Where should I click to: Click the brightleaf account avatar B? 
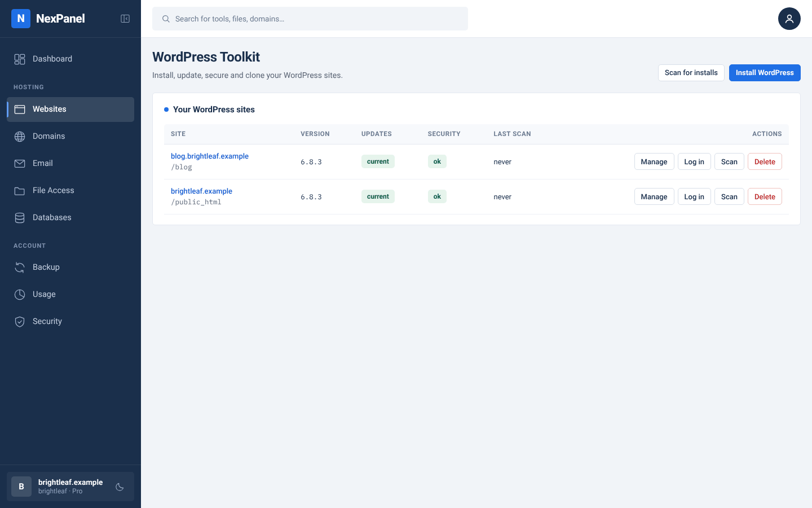point(21,487)
